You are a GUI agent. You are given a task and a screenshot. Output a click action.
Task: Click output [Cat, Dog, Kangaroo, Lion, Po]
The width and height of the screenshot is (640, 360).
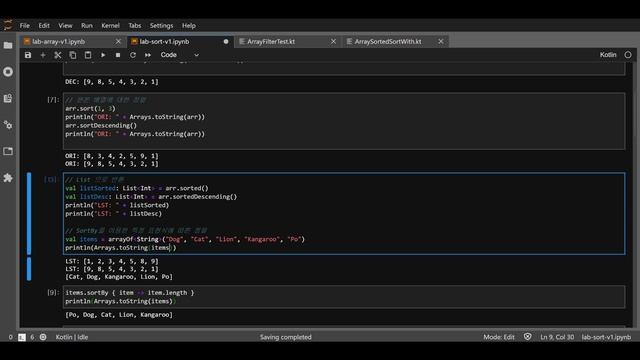[119, 277]
